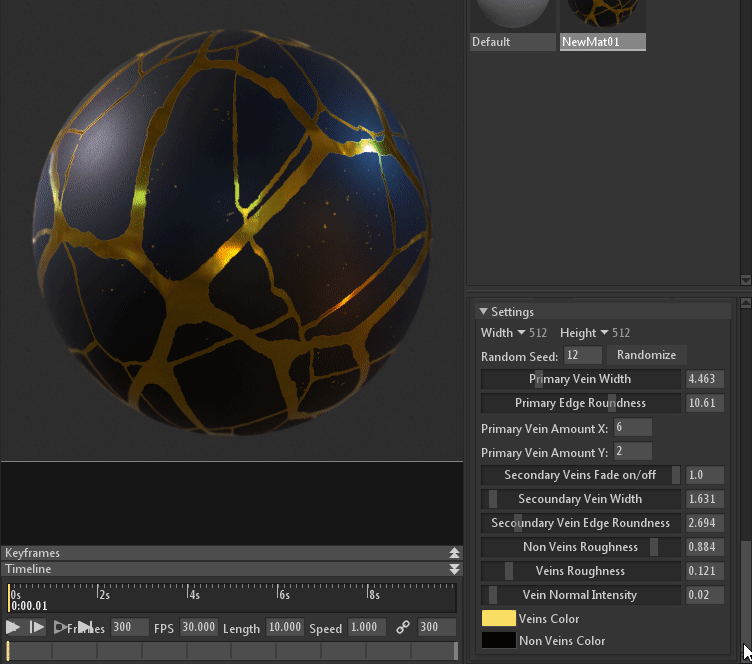Click the Primary Edge Roundness value 10.61
The image size is (752, 664).
[705, 403]
